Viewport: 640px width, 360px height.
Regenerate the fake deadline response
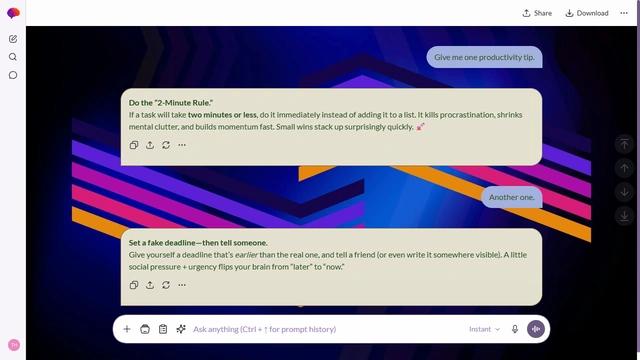pyautogui.click(x=166, y=285)
